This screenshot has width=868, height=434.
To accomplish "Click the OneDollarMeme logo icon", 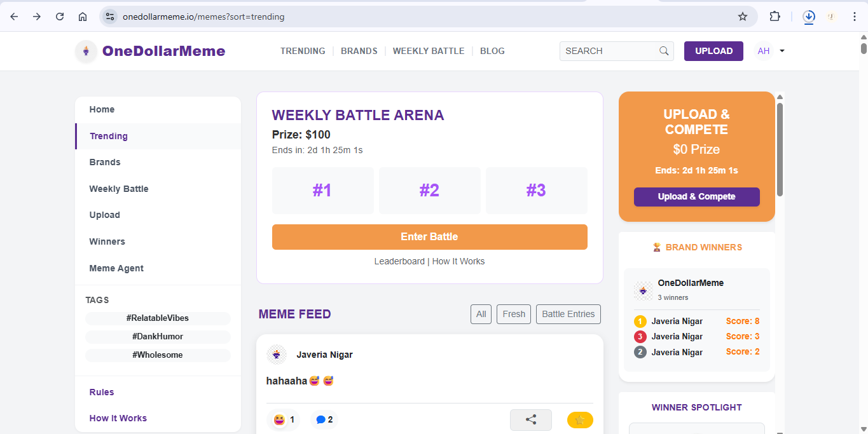I will [86, 51].
